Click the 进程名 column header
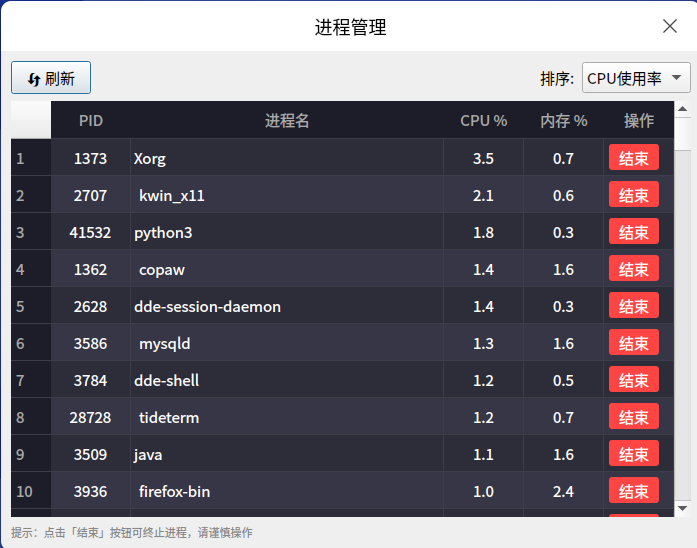This screenshot has height=548, width=697. pos(287,120)
